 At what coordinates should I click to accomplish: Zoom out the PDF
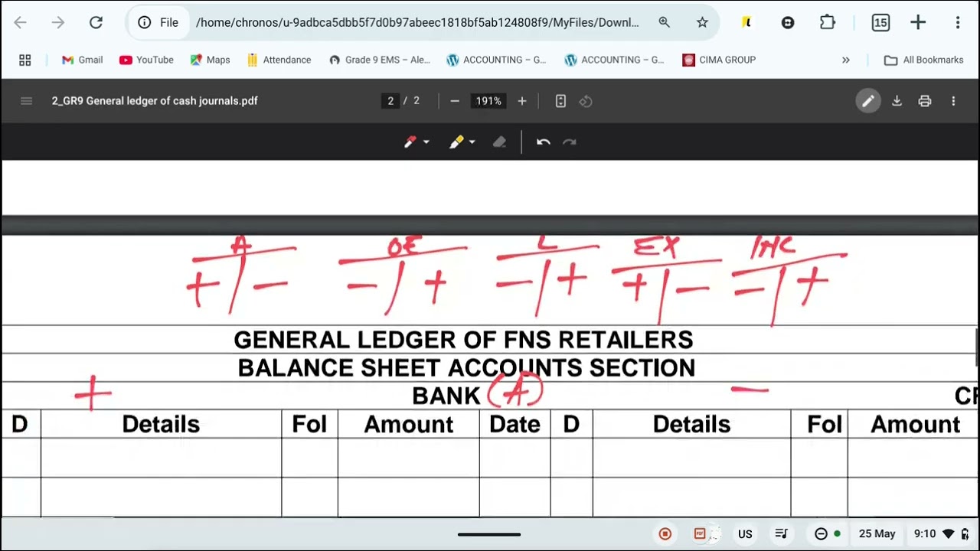(455, 101)
